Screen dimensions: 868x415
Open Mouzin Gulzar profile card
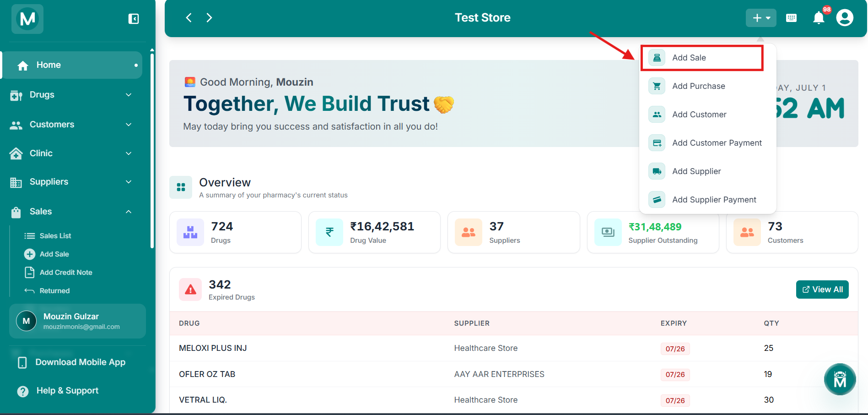pos(77,321)
